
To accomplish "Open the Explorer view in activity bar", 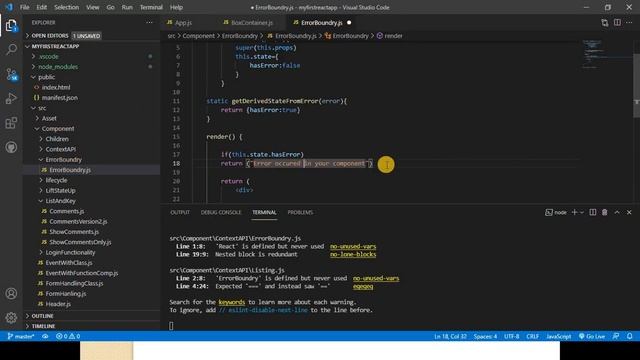I will tap(11, 26).
